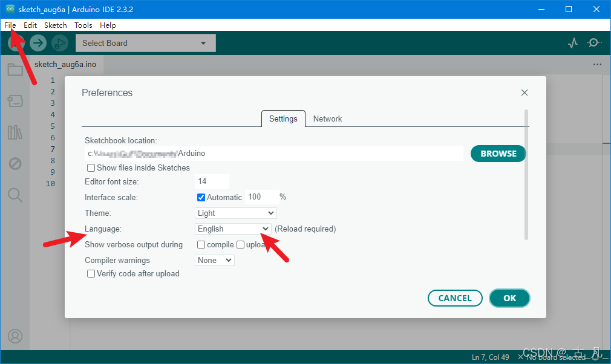Minimize the Arduino IDE window
Viewport: 611px width, 364px height.
tap(541, 9)
